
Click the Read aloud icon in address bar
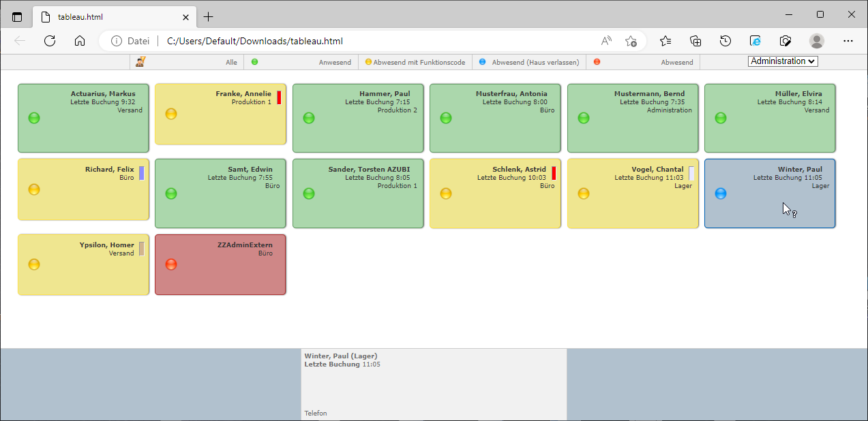[606, 41]
